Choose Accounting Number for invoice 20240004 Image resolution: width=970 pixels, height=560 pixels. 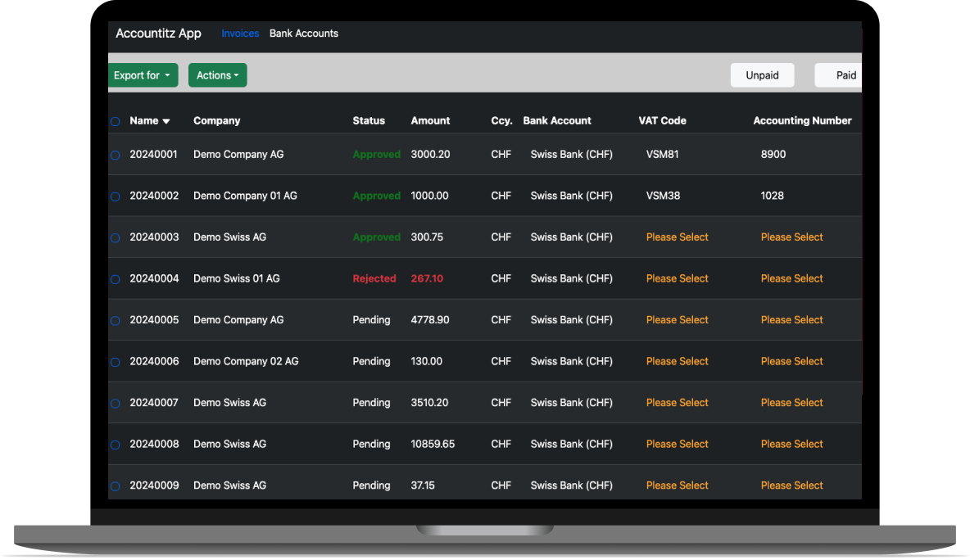[x=792, y=278]
